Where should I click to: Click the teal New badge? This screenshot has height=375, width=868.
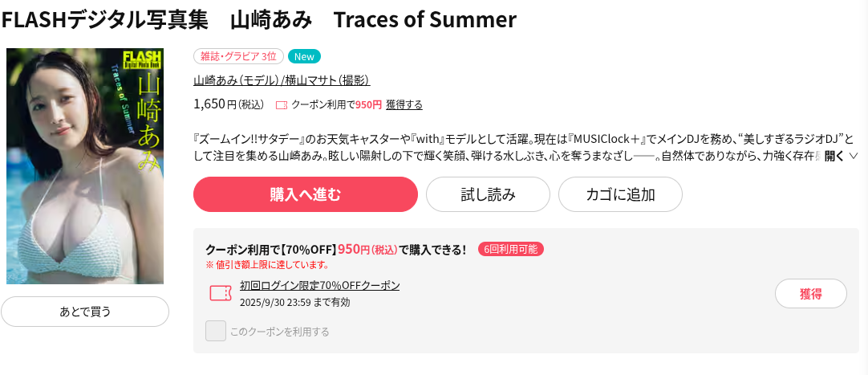click(x=304, y=56)
